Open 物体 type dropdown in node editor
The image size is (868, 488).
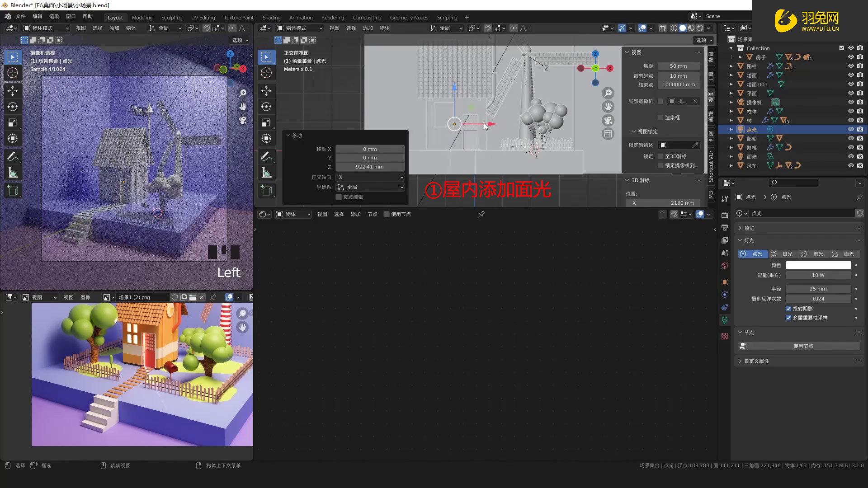pos(293,214)
